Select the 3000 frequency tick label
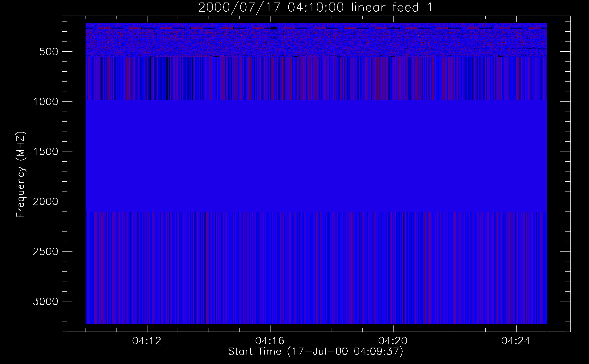The height and width of the screenshot is (364, 589). point(46,301)
